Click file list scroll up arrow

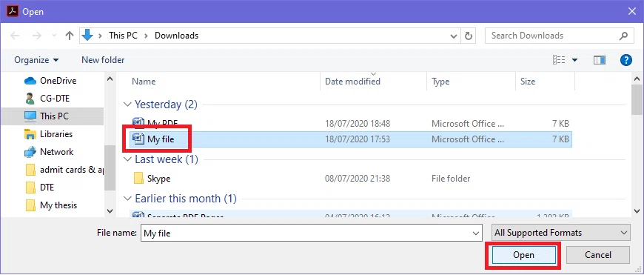(637, 79)
